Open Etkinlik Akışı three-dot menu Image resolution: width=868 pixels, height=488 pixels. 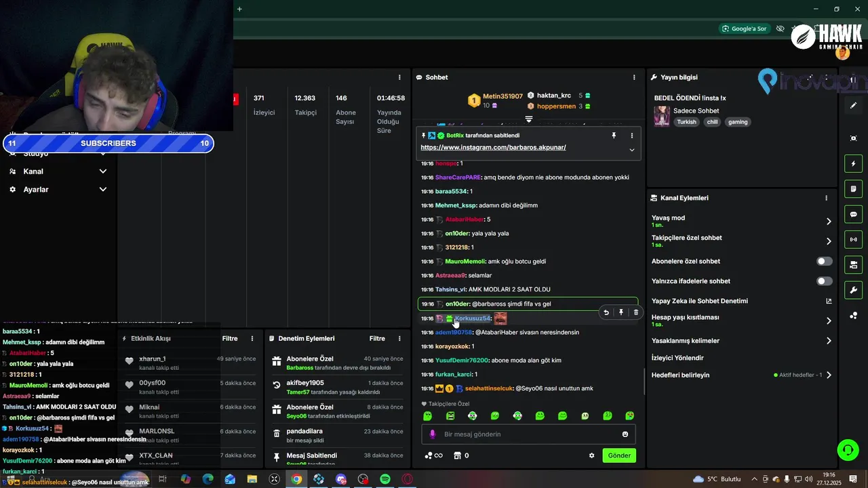coord(252,338)
